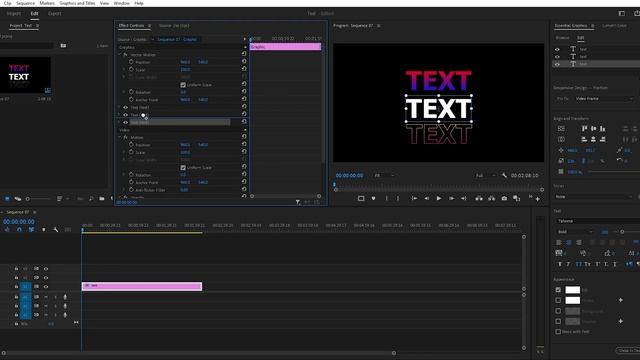Enable the Shadow checkbox in Appearance
Screen dimensions: 640x360
click(558, 321)
